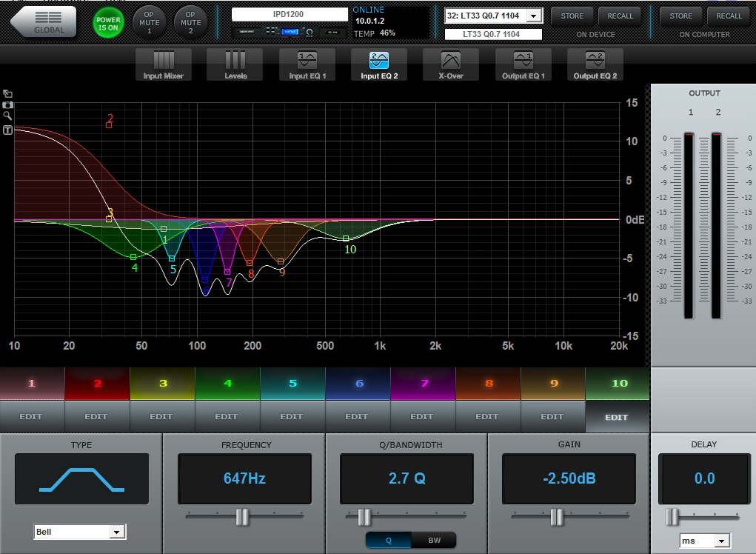Image resolution: width=756 pixels, height=554 pixels.
Task: Click the Q/BANDWIDTH slider handle
Action: [x=364, y=517]
